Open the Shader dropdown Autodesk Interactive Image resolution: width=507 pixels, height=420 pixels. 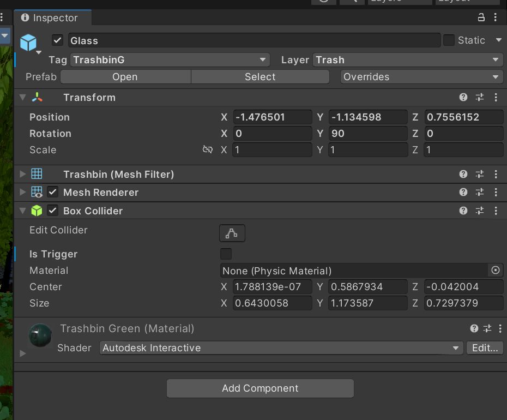tap(281, 348)
